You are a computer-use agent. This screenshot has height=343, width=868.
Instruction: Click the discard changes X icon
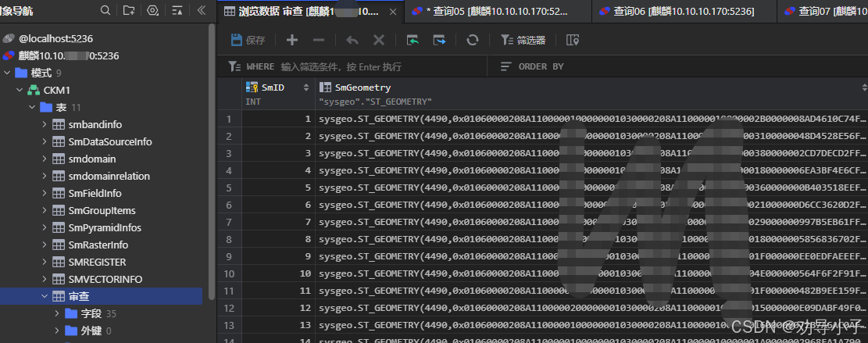pos(379,40)
